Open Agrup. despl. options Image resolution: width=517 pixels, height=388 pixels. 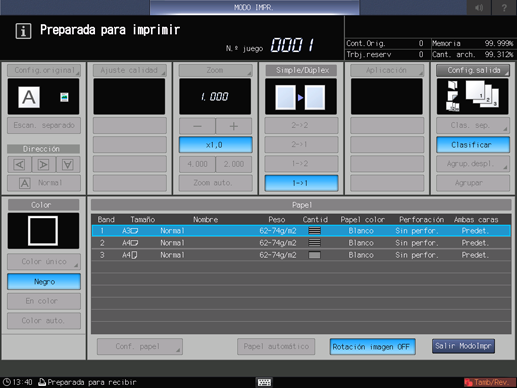click(x=473, y=164)
